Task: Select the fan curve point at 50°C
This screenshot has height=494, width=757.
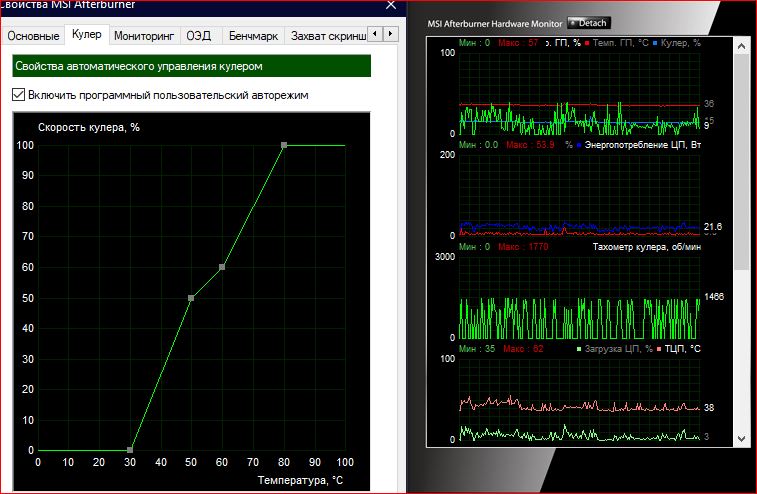Action: pyautogui.click(x=191, y=298)
